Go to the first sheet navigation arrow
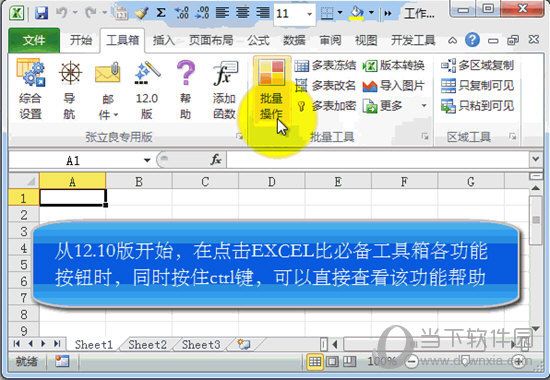This screenshot has height=380, width=550. (16, 344)
